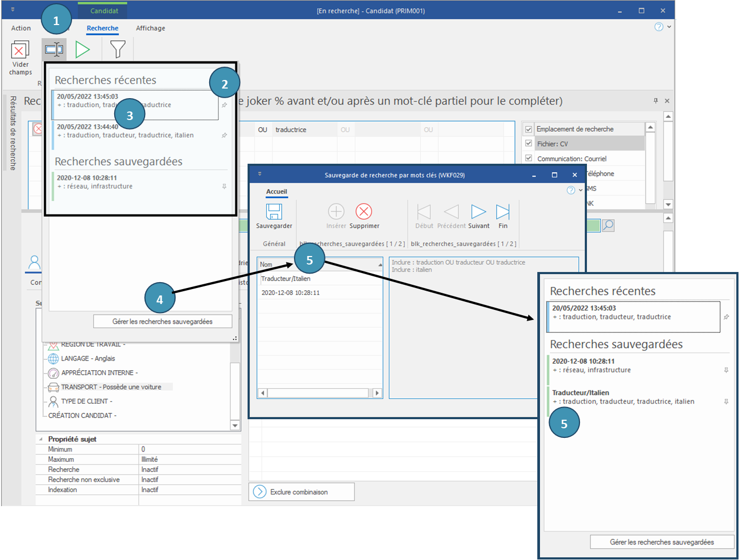Toggle the Emplacement de recherche checkbox
The image size is (739, 560).
click(529, 129)
